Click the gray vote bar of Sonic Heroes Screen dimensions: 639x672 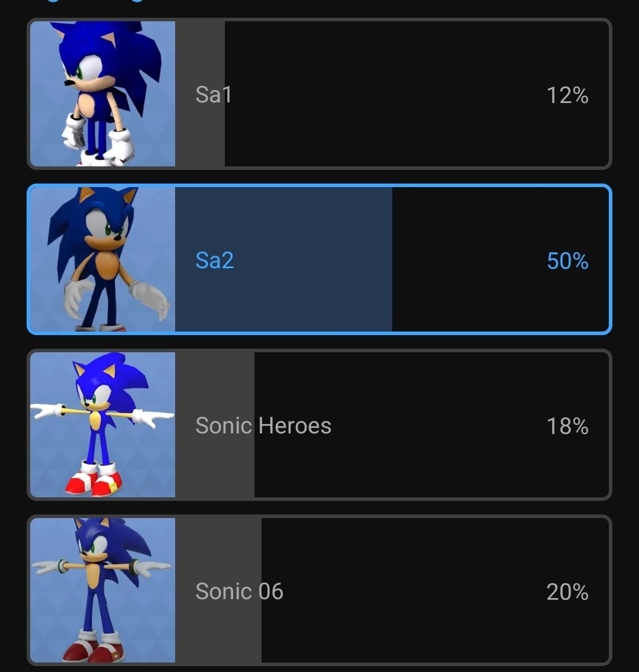(215, 425)
